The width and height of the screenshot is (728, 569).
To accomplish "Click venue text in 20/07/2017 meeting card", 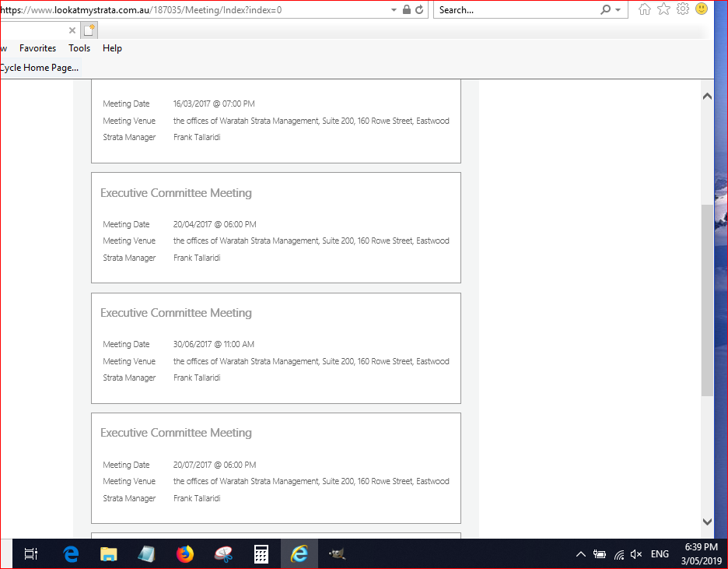I will pyautogui.click(x=311, y=481).
